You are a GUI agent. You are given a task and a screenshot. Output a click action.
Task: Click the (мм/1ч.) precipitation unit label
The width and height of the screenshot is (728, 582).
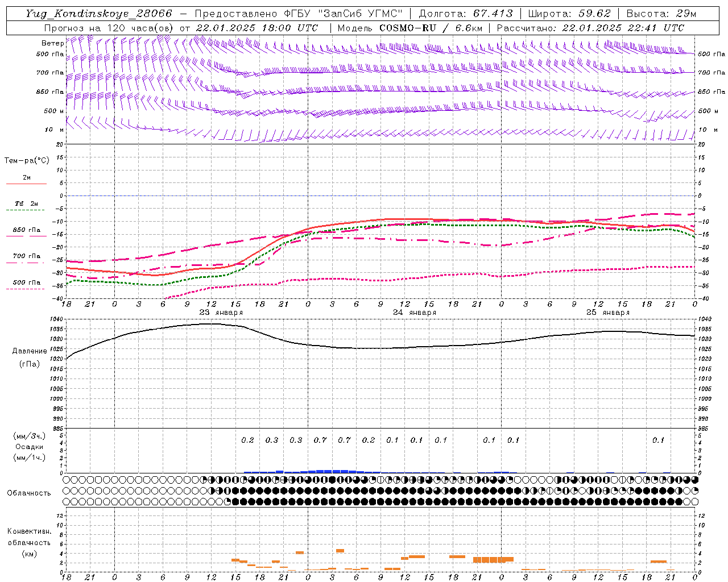[x=30, y=458]
